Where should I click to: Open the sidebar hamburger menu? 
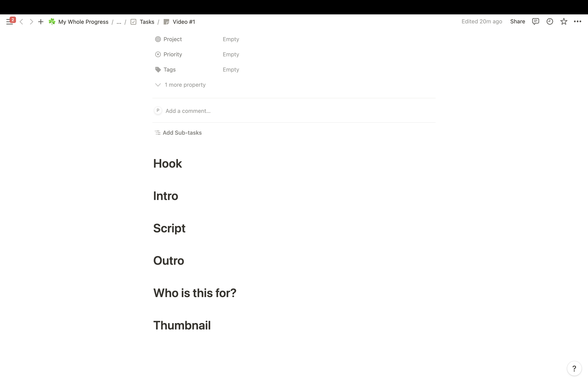point(9,22)
